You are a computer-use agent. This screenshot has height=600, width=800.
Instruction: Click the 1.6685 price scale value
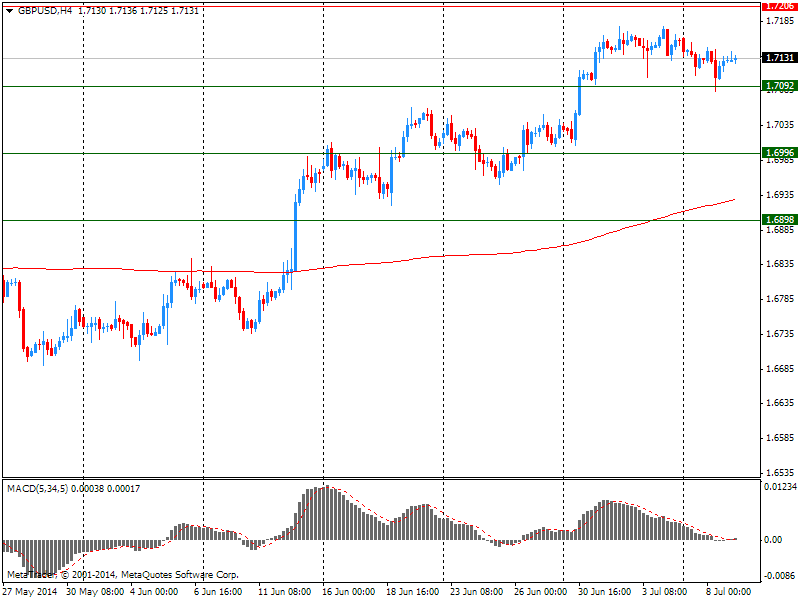(780, 368)
